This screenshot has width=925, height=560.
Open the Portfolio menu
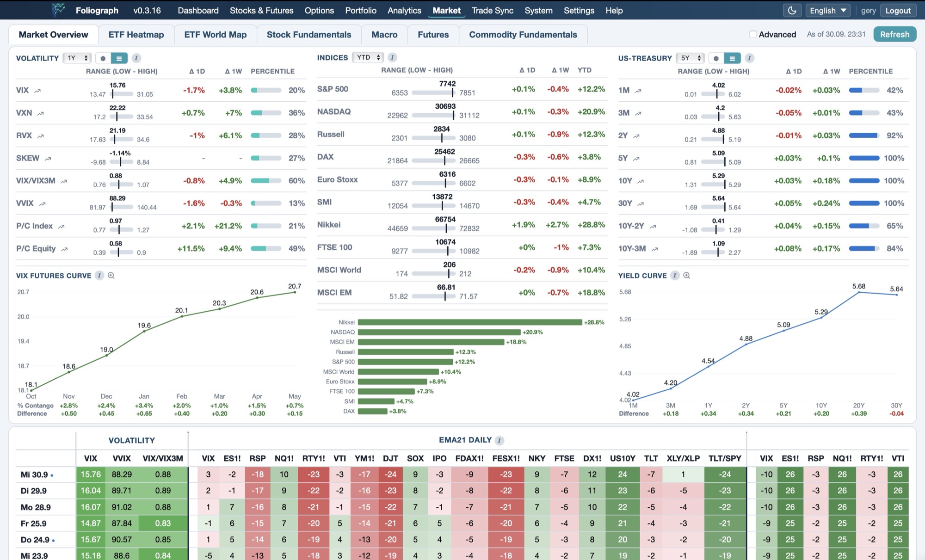[361, 10]
